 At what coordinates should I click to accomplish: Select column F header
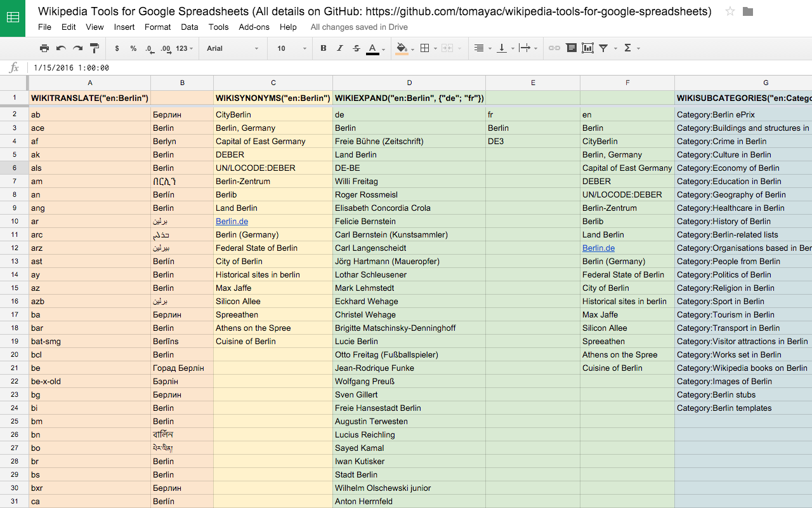627,83
